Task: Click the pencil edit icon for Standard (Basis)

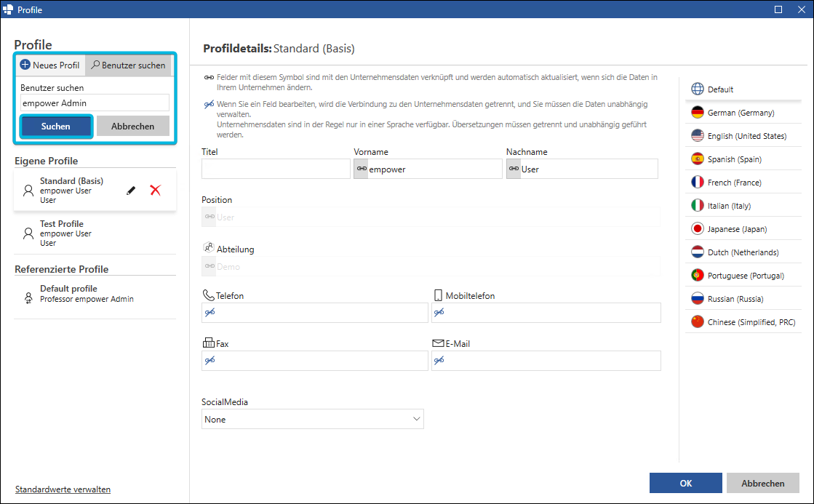Action: 131,191
